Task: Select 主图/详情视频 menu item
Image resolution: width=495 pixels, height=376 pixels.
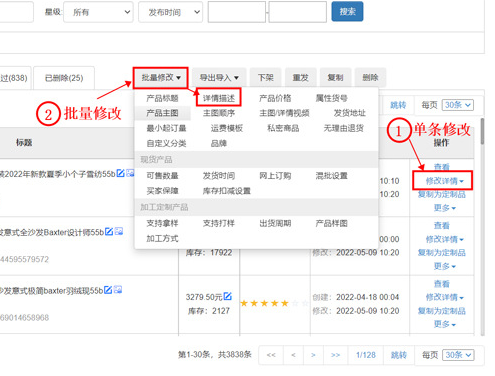Action: click(284, 113)
